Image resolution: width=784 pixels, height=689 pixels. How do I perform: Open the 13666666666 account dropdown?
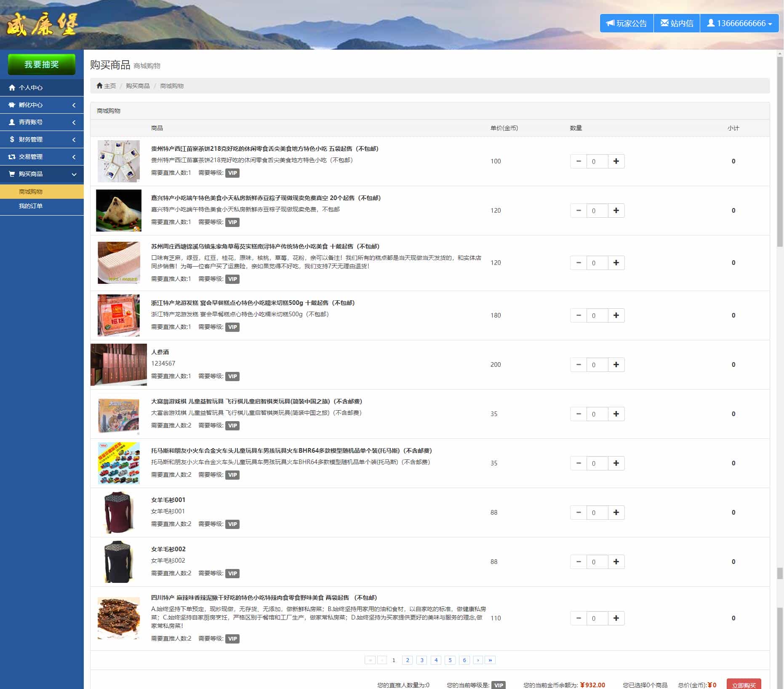point(739,23)
